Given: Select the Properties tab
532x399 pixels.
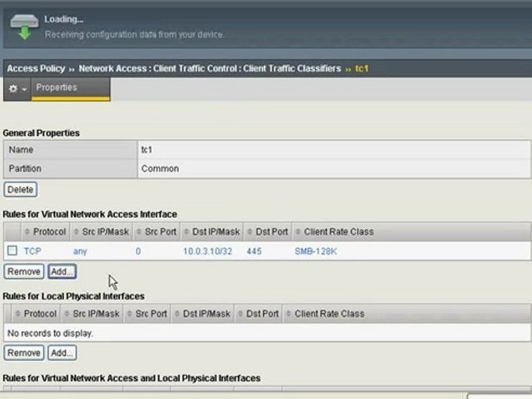Looking at the screenshot, I should pos(70,88).
